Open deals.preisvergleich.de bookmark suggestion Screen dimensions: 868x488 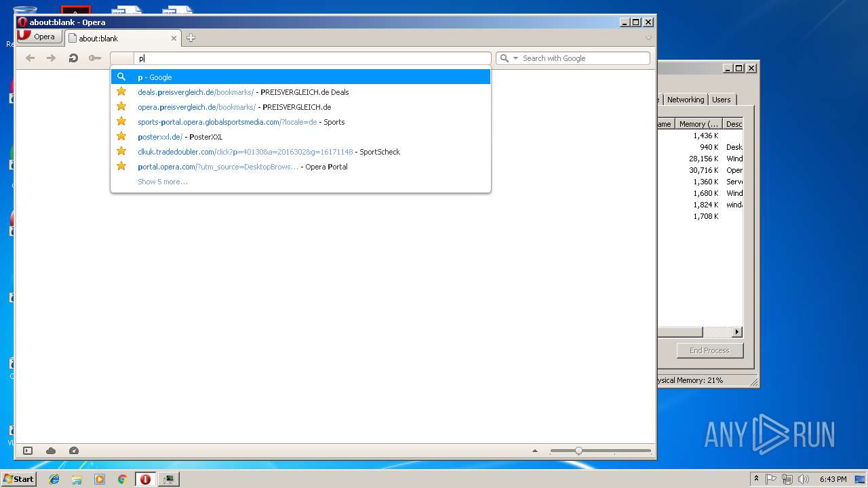click(x=300, y=92)
